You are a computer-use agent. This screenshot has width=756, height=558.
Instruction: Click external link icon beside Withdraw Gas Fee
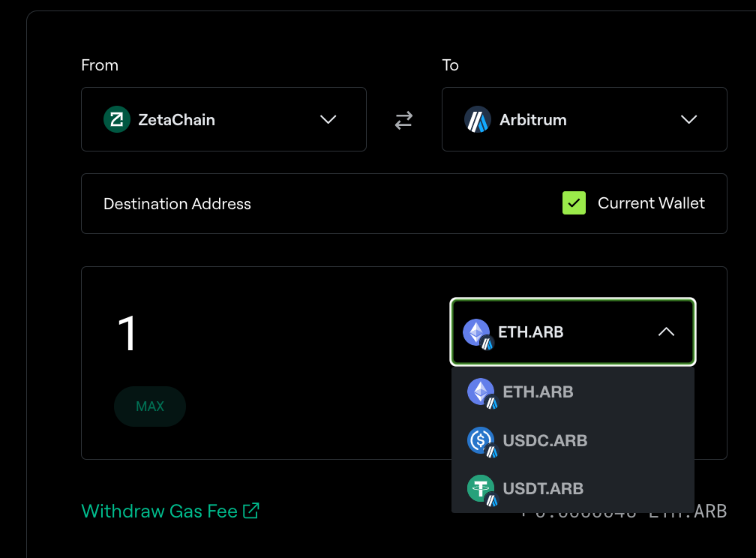251,510
